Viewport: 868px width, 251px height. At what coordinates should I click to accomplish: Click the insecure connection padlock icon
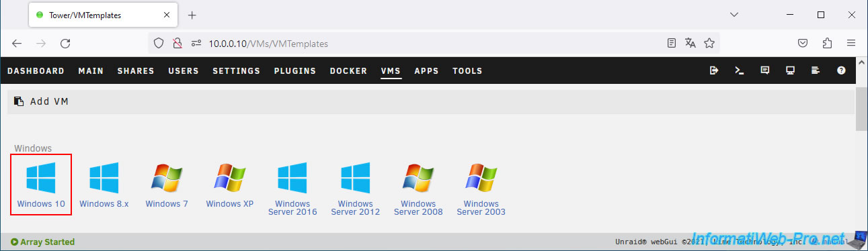177,43
